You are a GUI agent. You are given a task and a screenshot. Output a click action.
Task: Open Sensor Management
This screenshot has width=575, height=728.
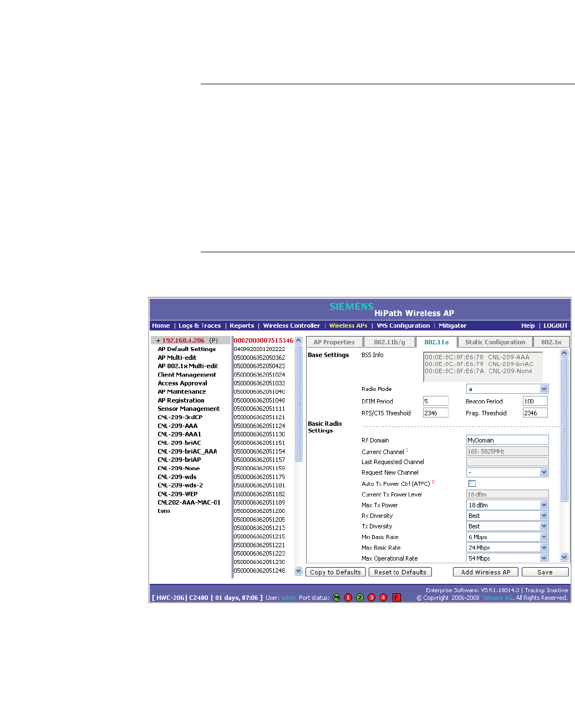pyautogui.click(x=189, y=409)
